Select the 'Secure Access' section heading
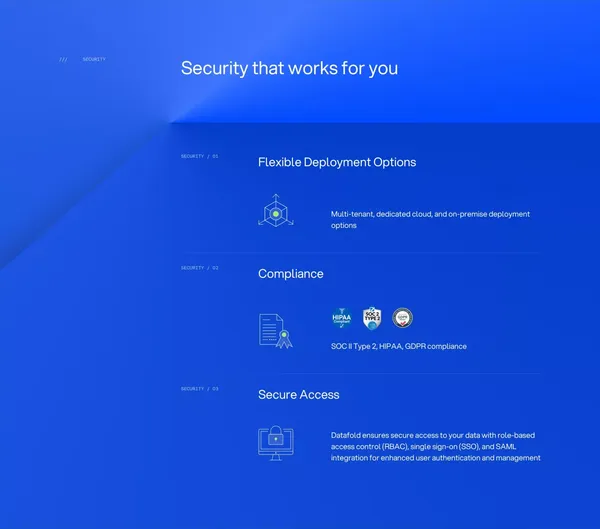600x529 pixels. pos(298,395)
